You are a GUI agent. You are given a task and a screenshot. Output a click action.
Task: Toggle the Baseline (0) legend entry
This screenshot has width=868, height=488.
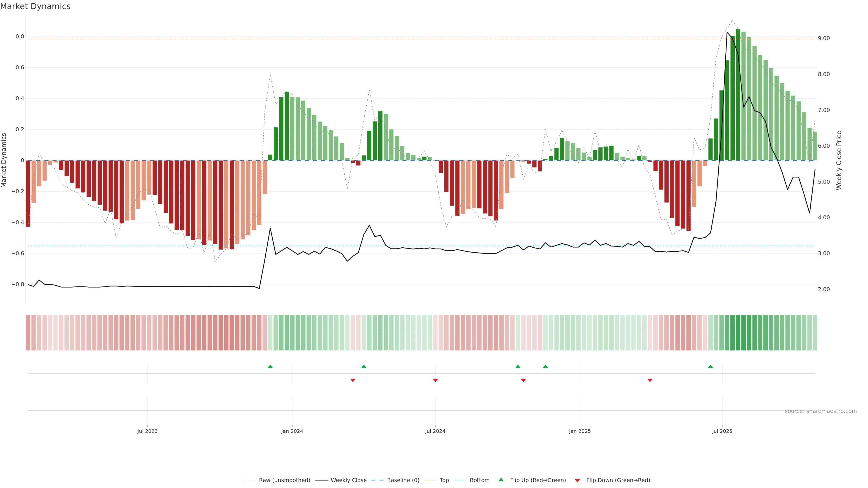(403, 480)
